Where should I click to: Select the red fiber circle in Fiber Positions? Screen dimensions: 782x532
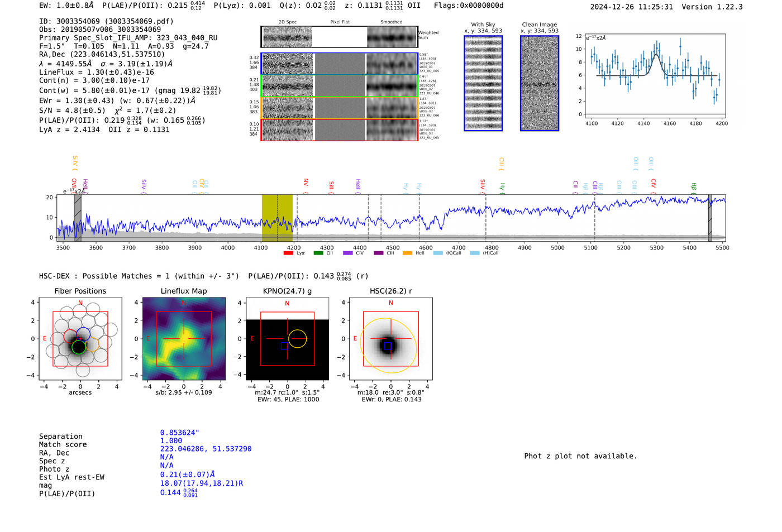[x=70, y=336]
